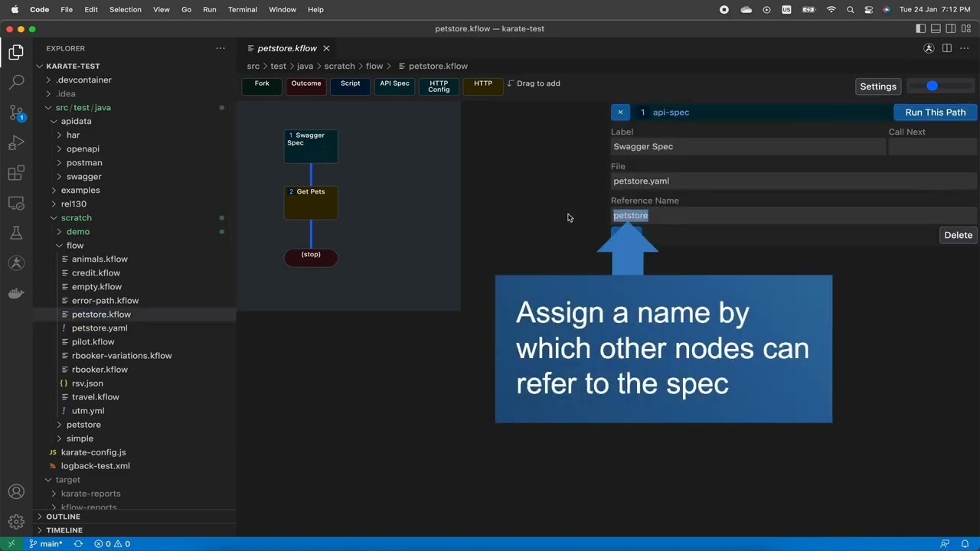Expand the OUTLINE section
Viewport: 980px width, 551px height.
click(135, 517)
